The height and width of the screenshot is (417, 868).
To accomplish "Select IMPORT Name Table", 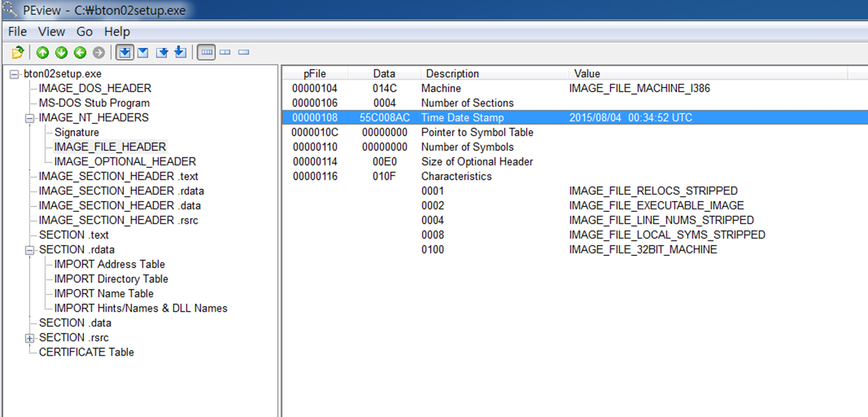I will pyautogui.click(x=104, y=294).
